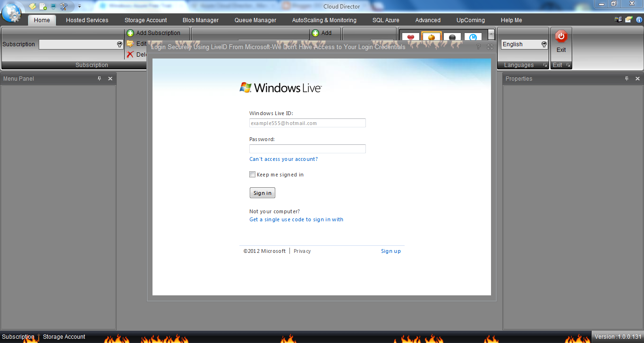This screenshot has width=644, height=343.
Task: Select the heart theme thumbnail
Action: [x=411, y=37]
